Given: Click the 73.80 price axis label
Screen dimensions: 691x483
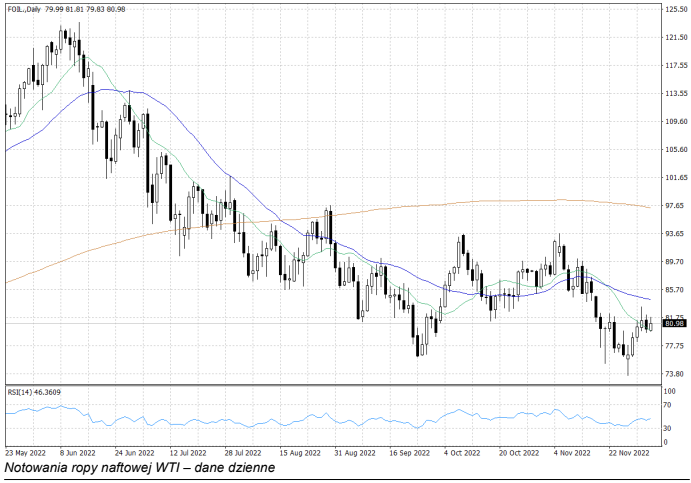Looking at the screenshot, I should click(x=675, y=374).
